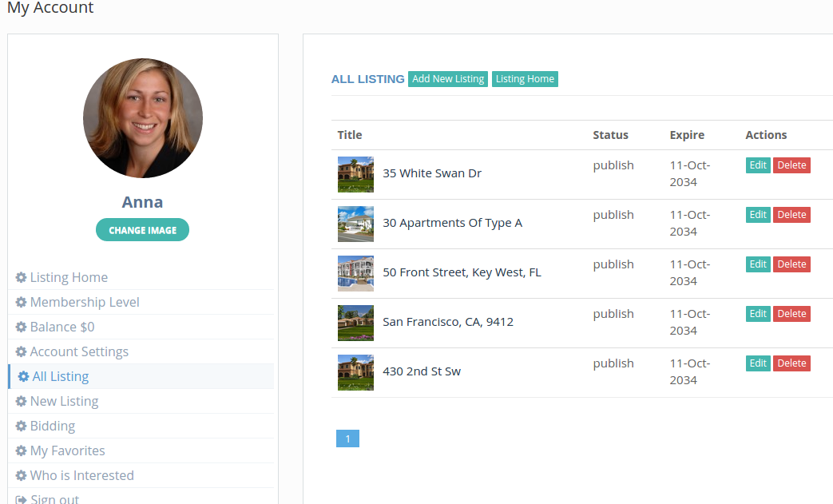Open the 50 Front Street listing
Image resolution: width=833 pixels, height=504 pixels.
(x=462, y=272)
